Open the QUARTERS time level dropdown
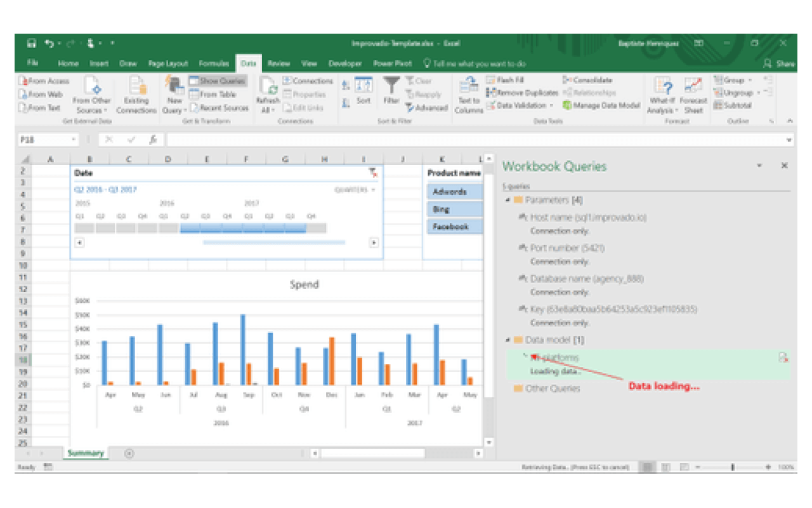The width and height of the screenshot is (812, 508). [x=355, y=190]
